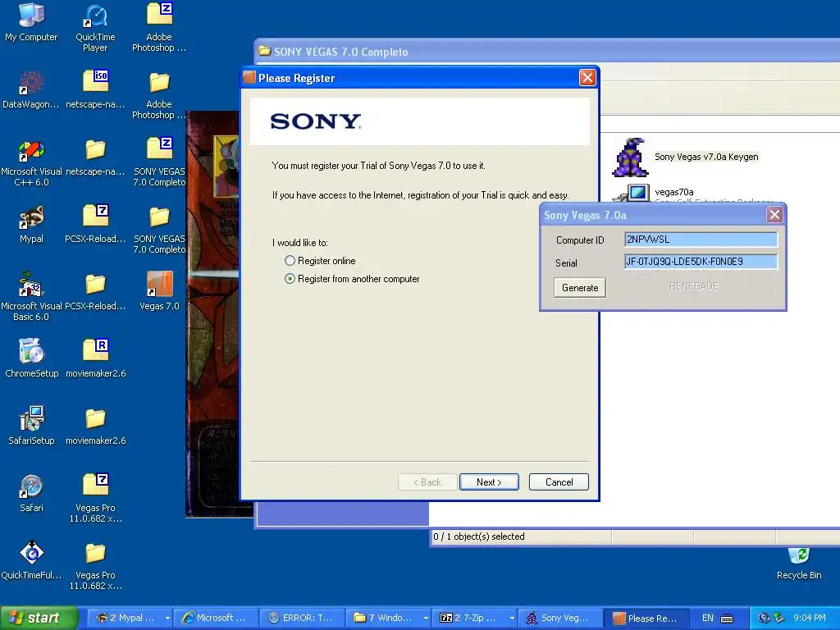840x630 pixels.
Task: Select the Mypal raccoon browser icon
Action: point(31,223)
